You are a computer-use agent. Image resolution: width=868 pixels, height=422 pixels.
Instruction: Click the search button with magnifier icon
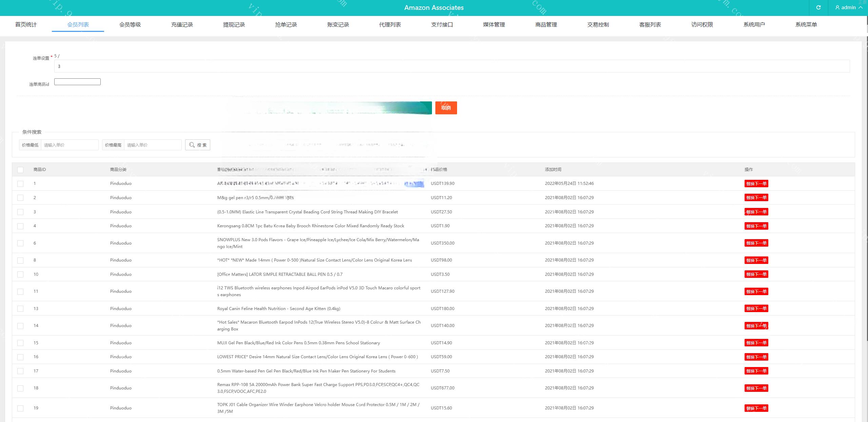click(x=198, y=145)
